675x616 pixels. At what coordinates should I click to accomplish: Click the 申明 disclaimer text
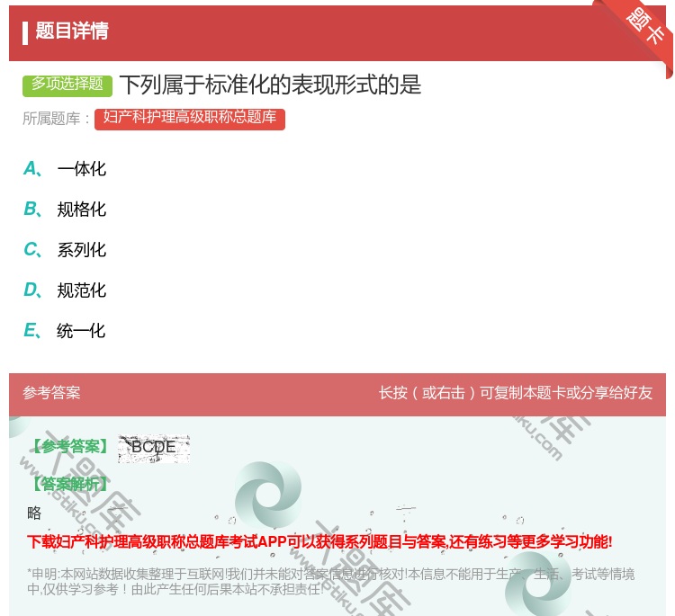[x=330, y=581]
